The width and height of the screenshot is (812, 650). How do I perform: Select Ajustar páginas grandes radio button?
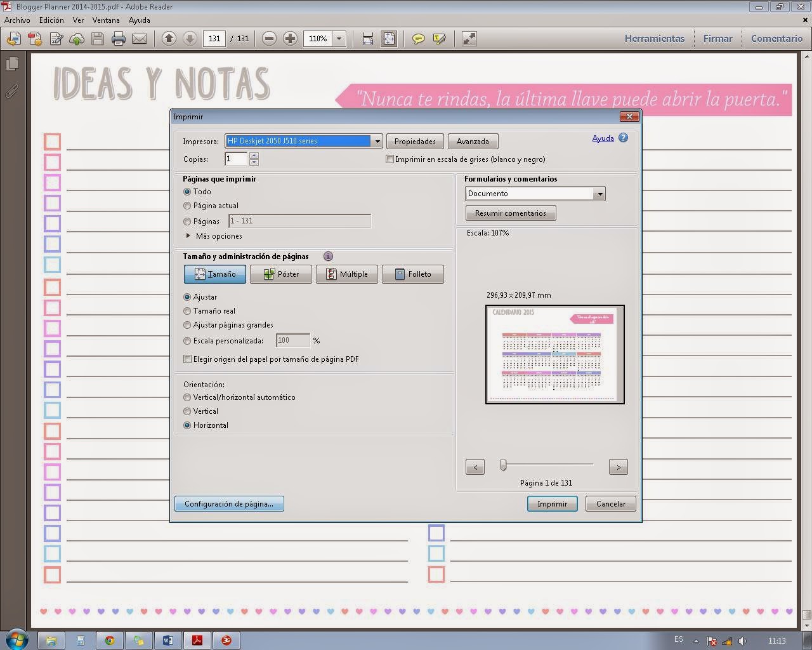click(187, 325)
